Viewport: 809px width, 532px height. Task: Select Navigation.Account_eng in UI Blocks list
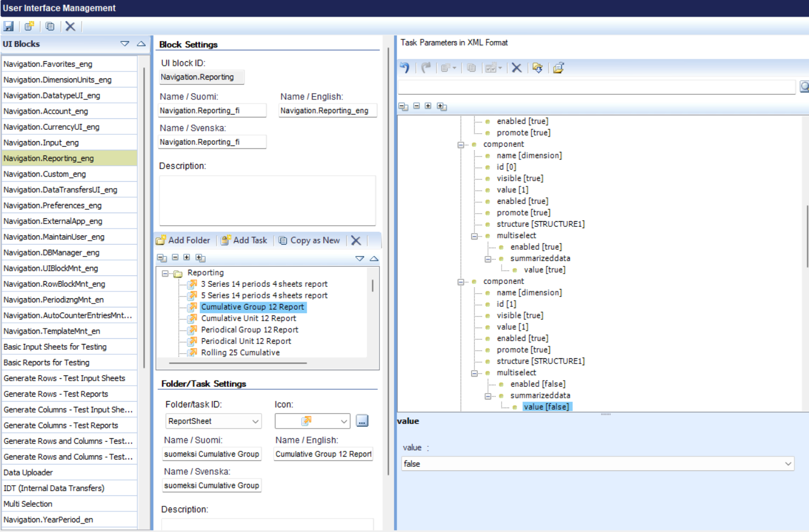pos(69,111)
